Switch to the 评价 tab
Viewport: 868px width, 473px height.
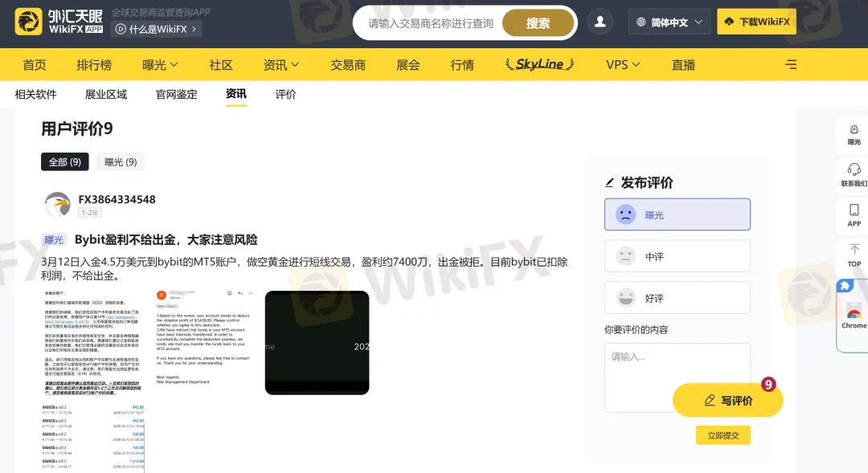(286, 94)
